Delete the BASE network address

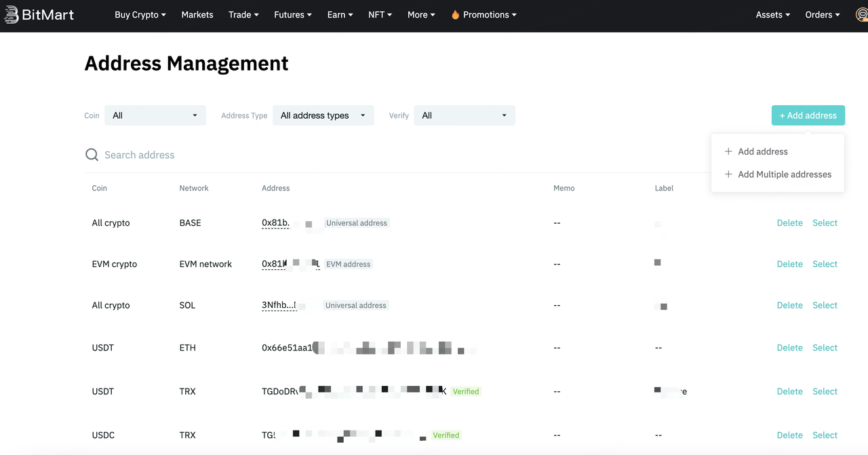789,223
